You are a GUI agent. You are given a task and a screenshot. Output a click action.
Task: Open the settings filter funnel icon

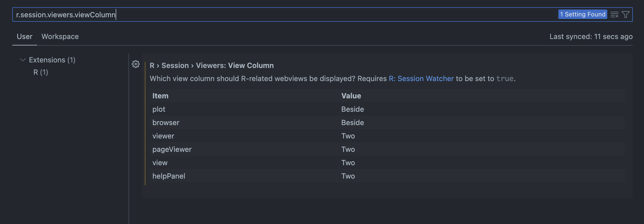tap(626, 14)
